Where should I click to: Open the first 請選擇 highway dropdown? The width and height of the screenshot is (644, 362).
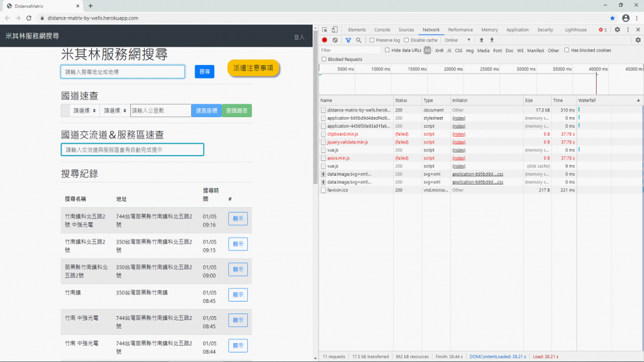click(x=85, y=111)
